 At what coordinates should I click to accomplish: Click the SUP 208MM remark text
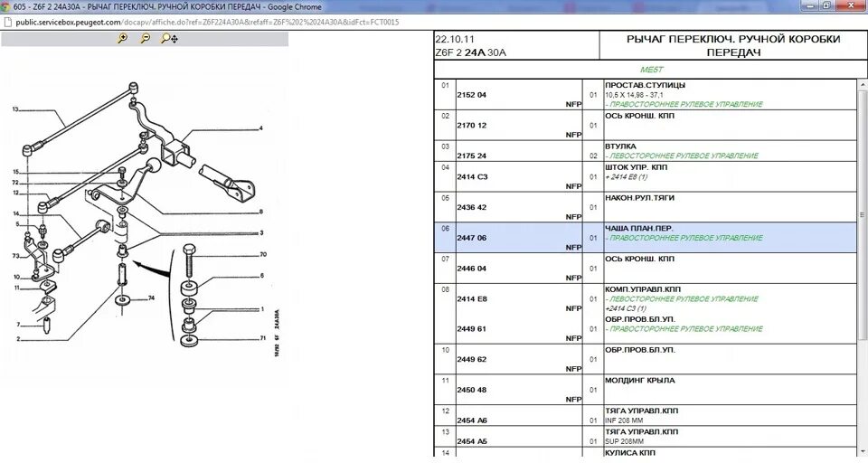coord(624,441)
